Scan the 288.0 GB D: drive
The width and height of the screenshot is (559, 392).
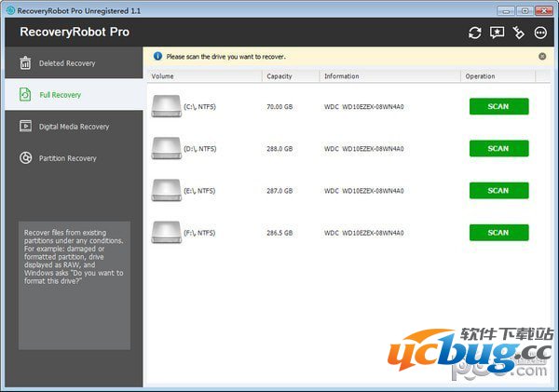pyautogui.click(x=498, y=148)
